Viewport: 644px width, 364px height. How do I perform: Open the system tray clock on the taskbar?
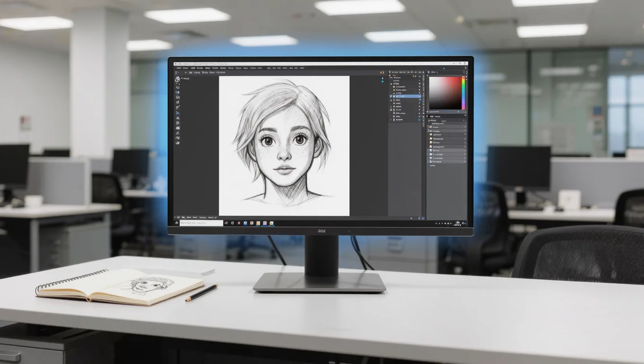(x=457, y=224)
